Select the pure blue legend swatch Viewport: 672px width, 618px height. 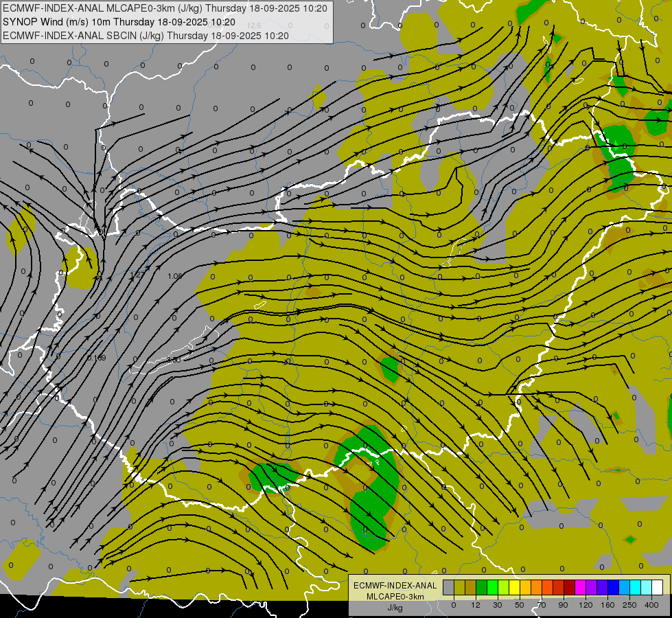click(614, 587)
